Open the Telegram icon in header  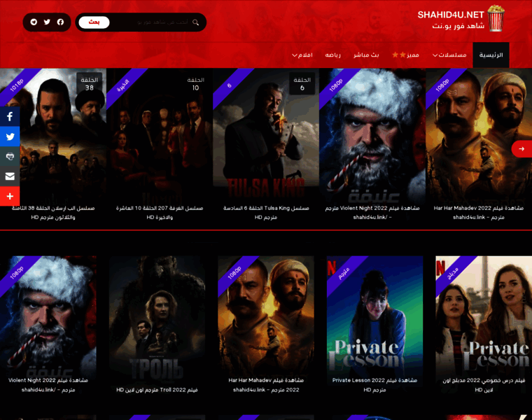coord(34,22)
